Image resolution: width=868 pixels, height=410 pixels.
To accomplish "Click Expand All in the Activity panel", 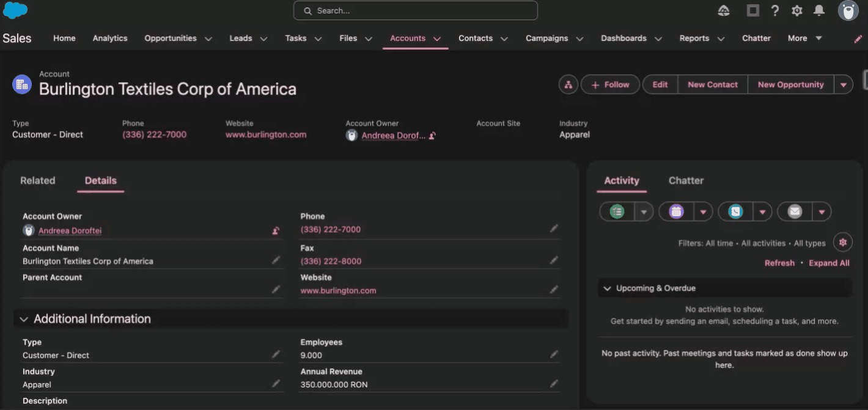I will pos(829,263).
